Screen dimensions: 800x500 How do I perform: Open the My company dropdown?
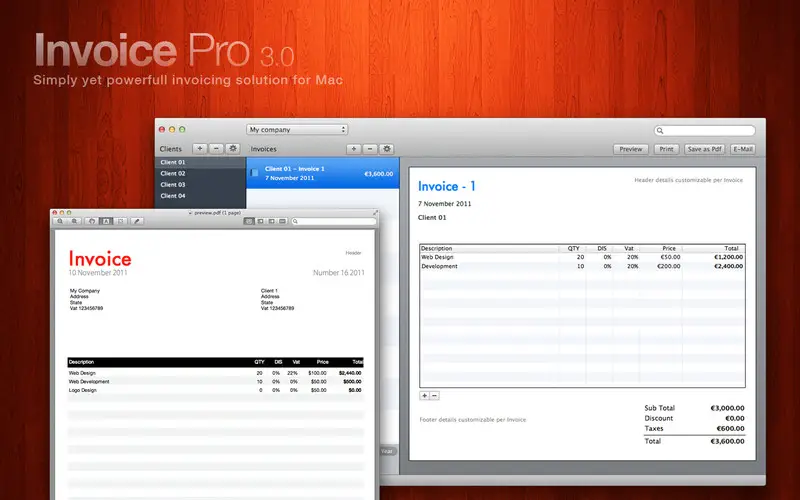click(297, 130)
